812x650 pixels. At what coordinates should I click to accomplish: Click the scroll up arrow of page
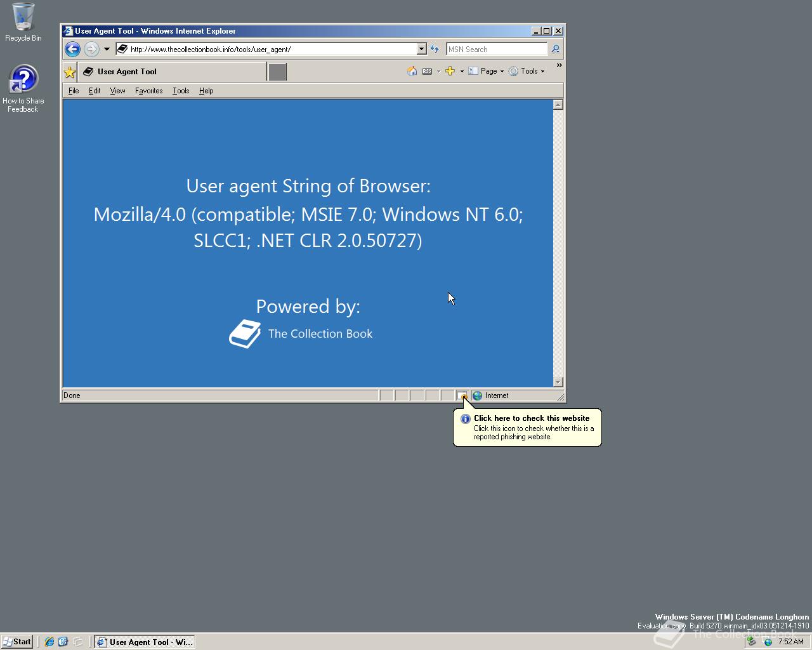tap(558, 105)
